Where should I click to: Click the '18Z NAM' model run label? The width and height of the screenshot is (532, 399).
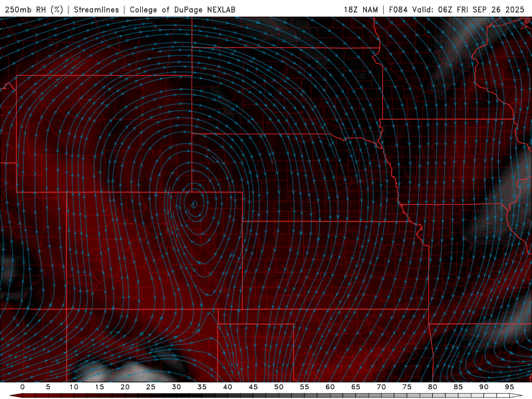click(360, 9)
